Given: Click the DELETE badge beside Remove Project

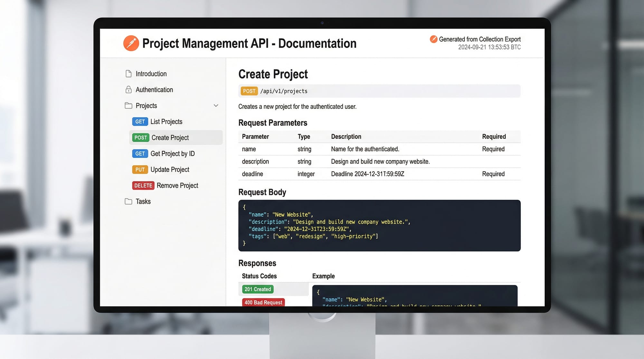Looking at the screenshot, I should tap(143, 186).
